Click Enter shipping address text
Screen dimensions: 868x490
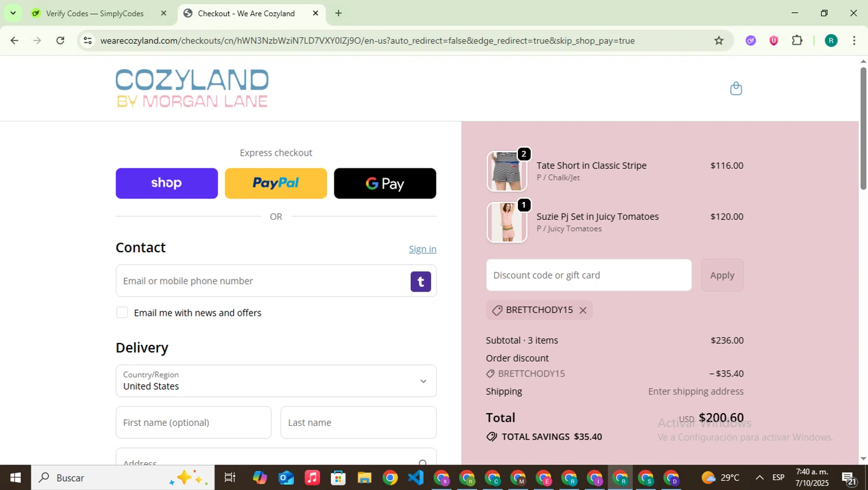pyautogui.click(x=696, y=392)
